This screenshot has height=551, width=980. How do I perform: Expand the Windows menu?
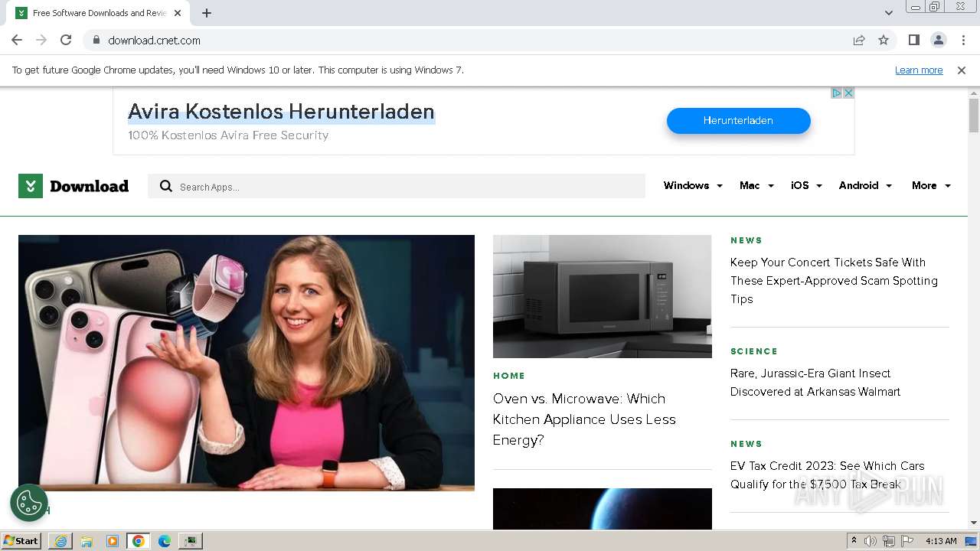(x=693, y=185)
